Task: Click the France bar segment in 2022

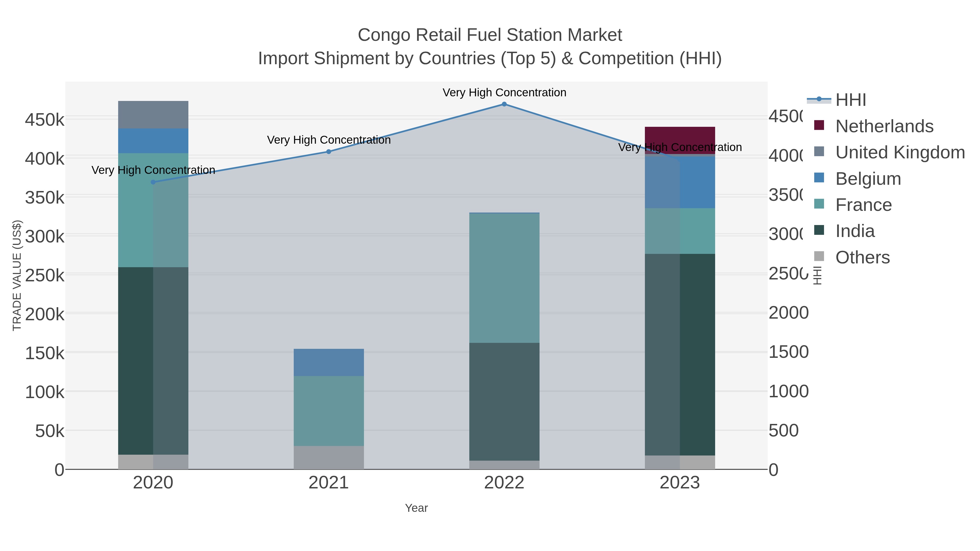Action: coord(504,278)
